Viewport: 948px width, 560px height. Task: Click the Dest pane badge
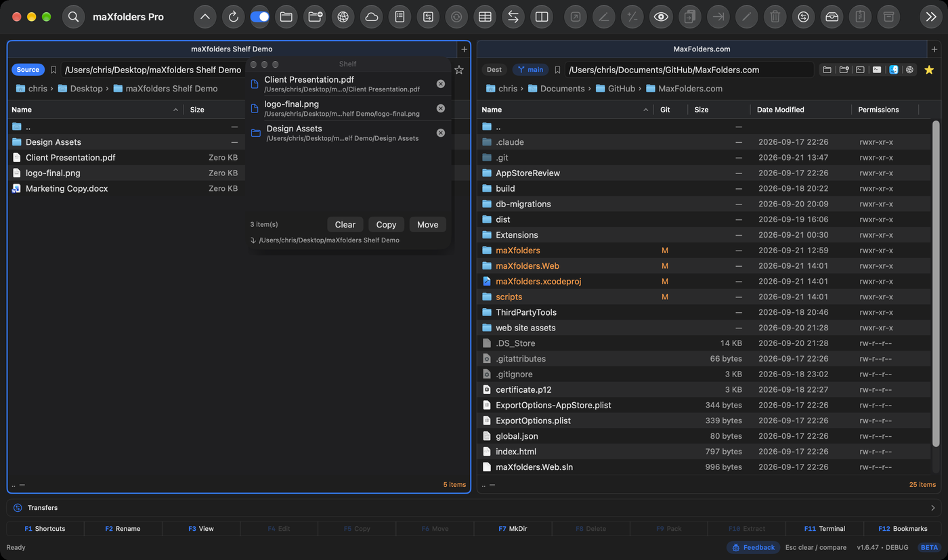click(494, 70)
